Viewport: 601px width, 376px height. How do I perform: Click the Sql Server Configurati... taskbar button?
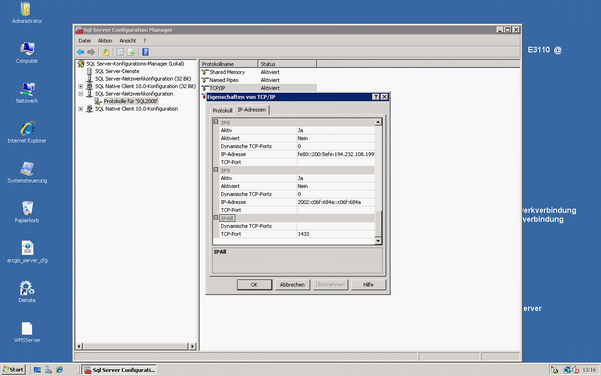click(x=119, y=369)
